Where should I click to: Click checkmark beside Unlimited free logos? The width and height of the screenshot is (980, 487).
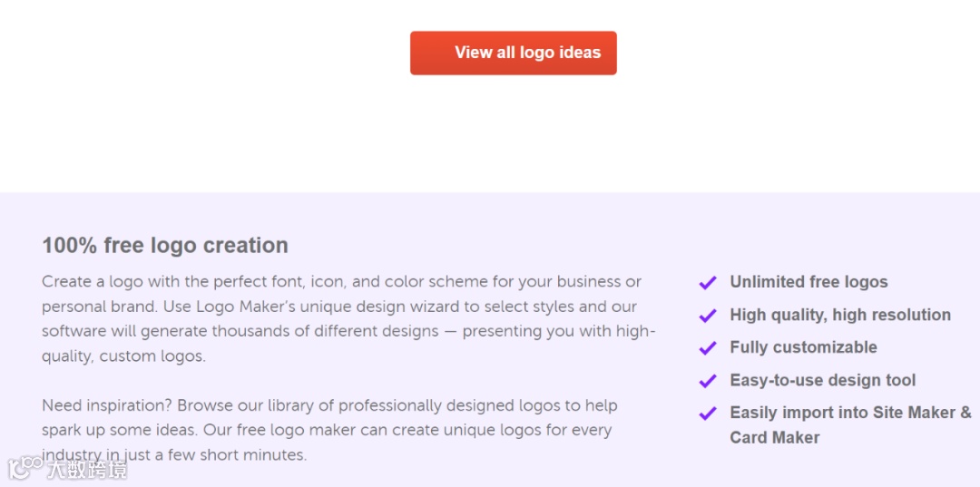[x=708, y=283]
